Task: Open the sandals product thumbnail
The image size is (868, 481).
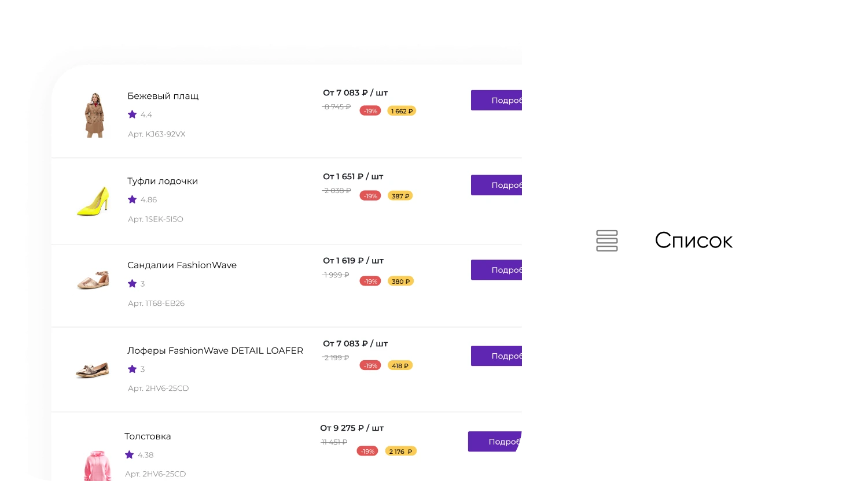Action: coord(93,280)
